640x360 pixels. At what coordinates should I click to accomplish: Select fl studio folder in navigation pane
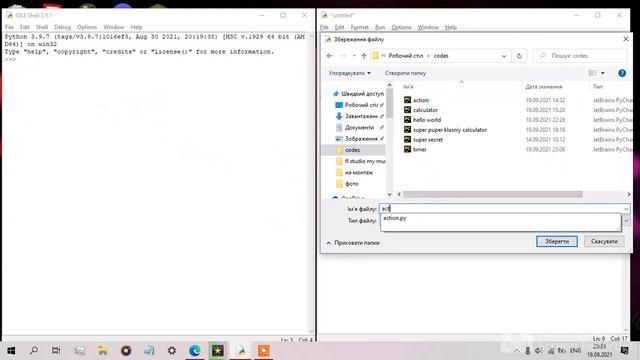point(360,161)
